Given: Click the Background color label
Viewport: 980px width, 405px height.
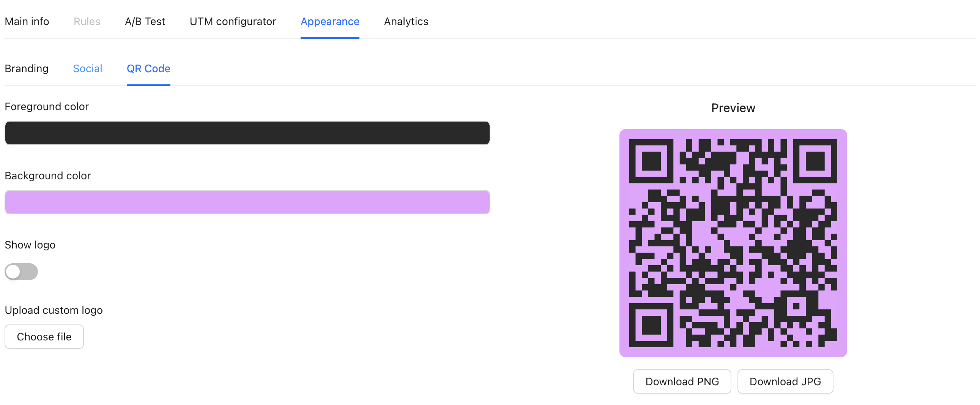Looking at the screenshot, I should pos(47,176).
